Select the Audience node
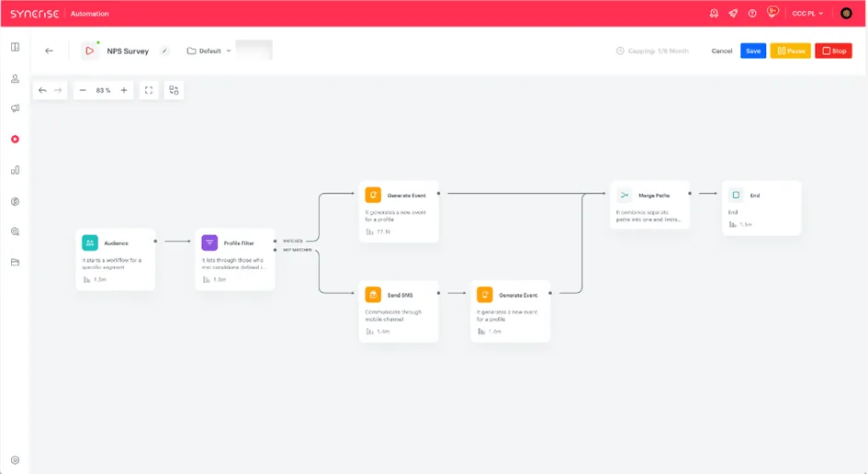The height and width of the screenshot is (474, 868). click(115, 259)
